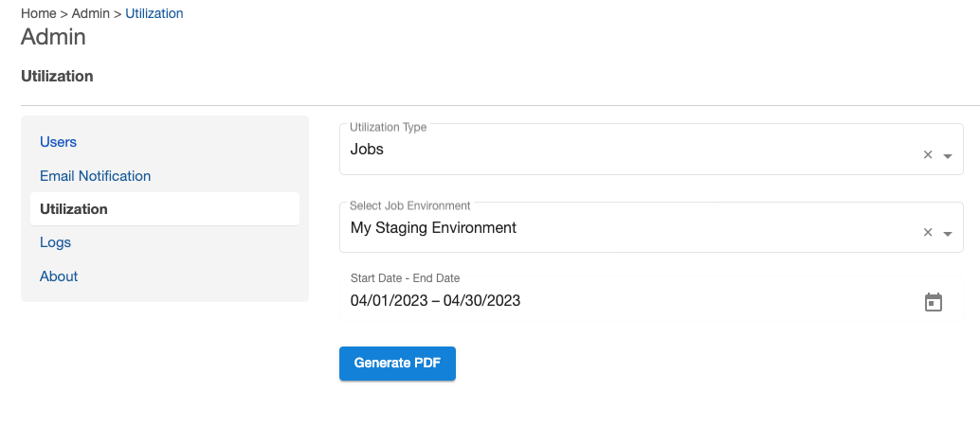Viewport: 980px width, 427px height.
Task: Open the Logs section
Action: [55, 242]
